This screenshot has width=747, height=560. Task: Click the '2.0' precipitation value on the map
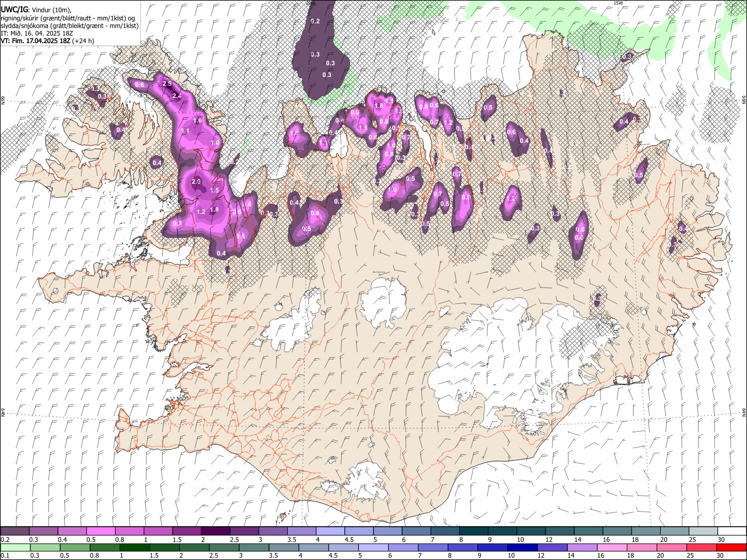click(x=197, y=182)
